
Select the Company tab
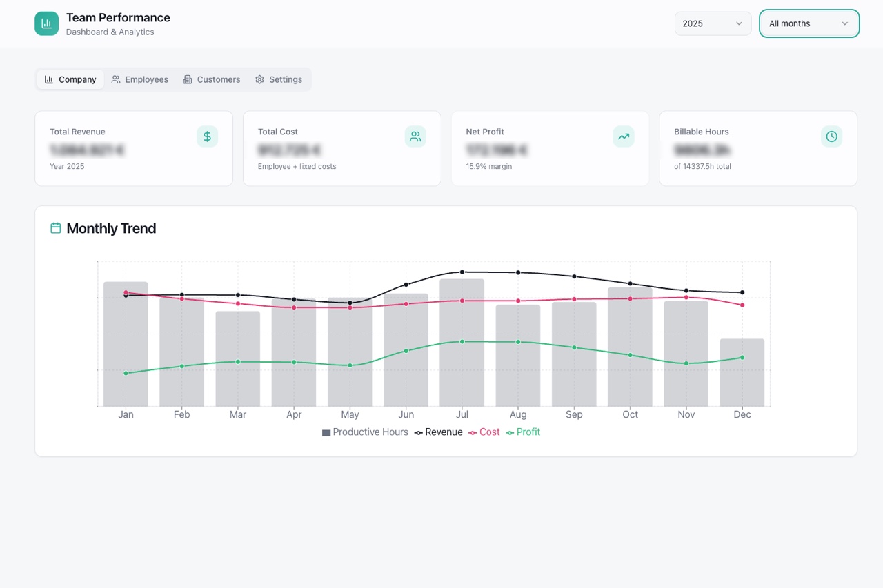pos(70,79)
